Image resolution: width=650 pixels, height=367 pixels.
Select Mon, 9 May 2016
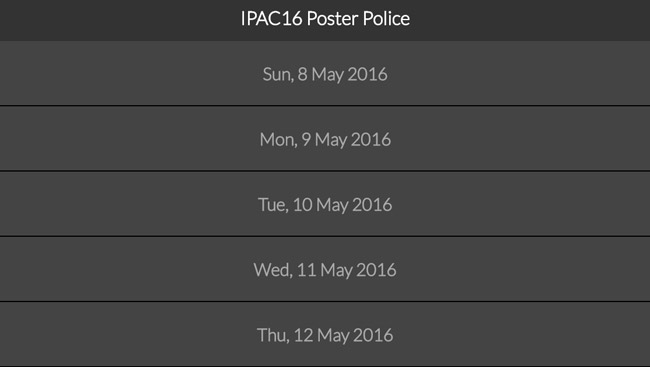pyautogui.click(x=325, y=139)
